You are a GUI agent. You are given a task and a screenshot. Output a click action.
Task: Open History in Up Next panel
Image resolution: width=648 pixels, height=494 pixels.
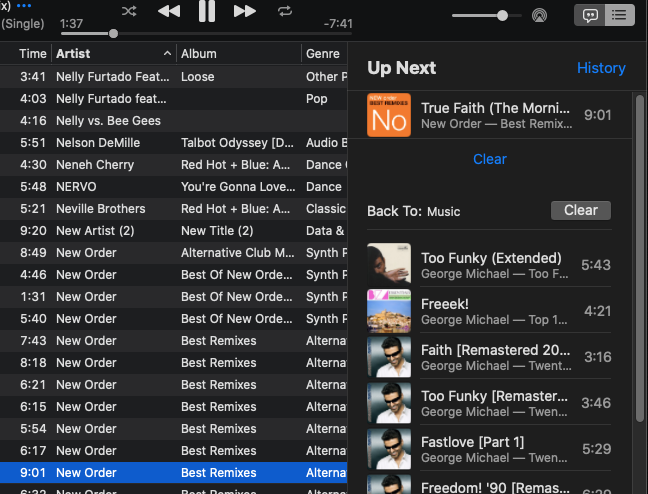(601, 68)
